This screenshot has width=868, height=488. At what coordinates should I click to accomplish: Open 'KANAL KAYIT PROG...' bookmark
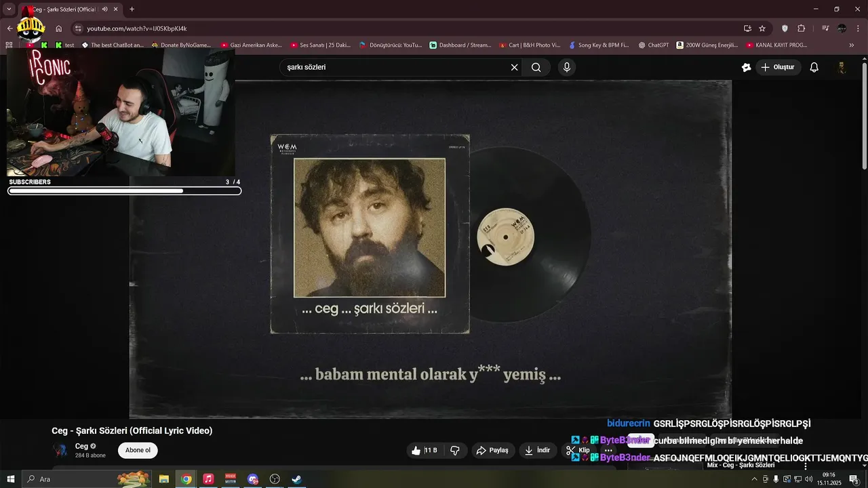(x=777, y=45)
